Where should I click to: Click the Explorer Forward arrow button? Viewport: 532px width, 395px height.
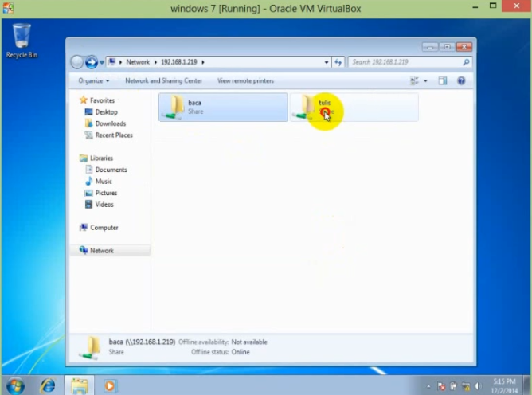(91, 62)
